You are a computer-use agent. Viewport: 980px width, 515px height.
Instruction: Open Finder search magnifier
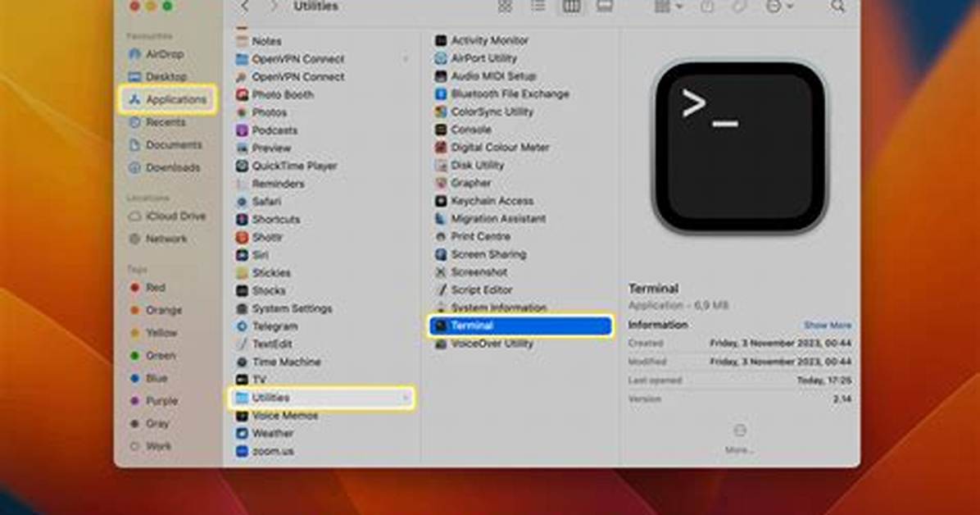coord(837,7)
